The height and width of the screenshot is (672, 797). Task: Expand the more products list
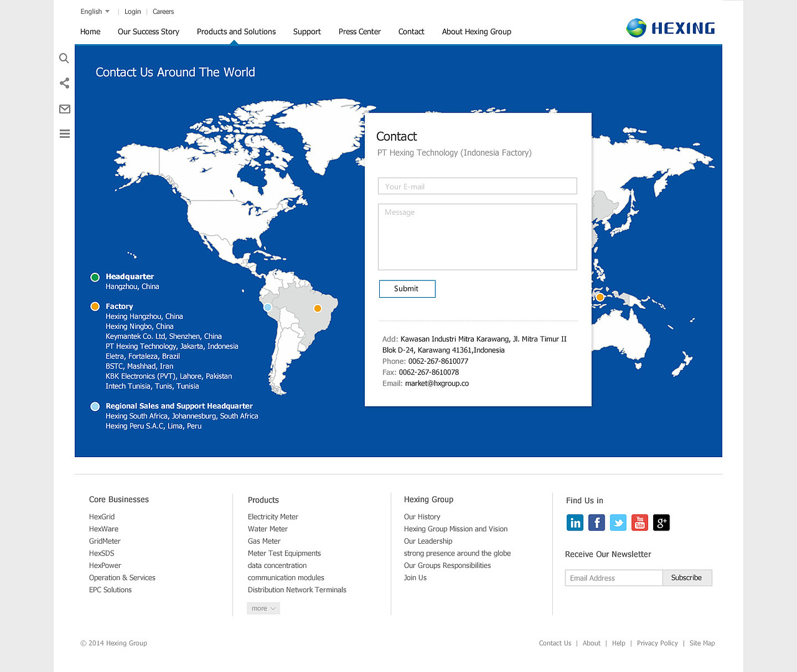(263, 608)
